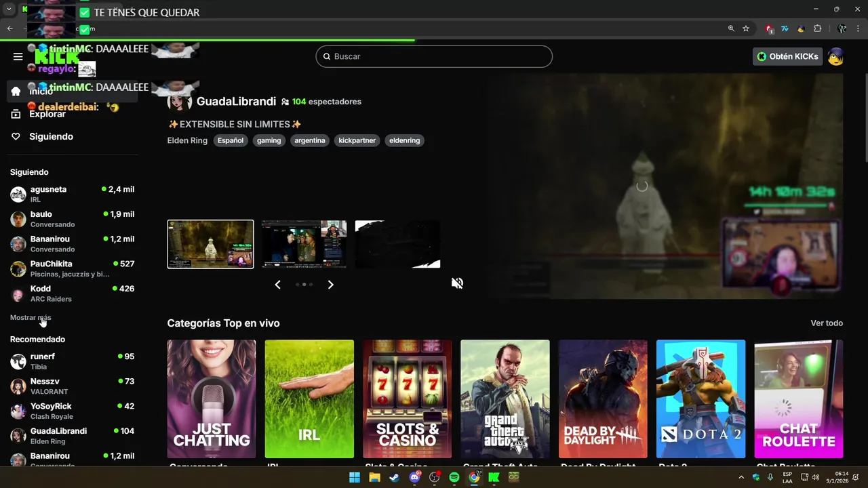Viewport: 868px width, 488px height.
Task: Show hidden system tray icons
Action: tap(741, 477)
